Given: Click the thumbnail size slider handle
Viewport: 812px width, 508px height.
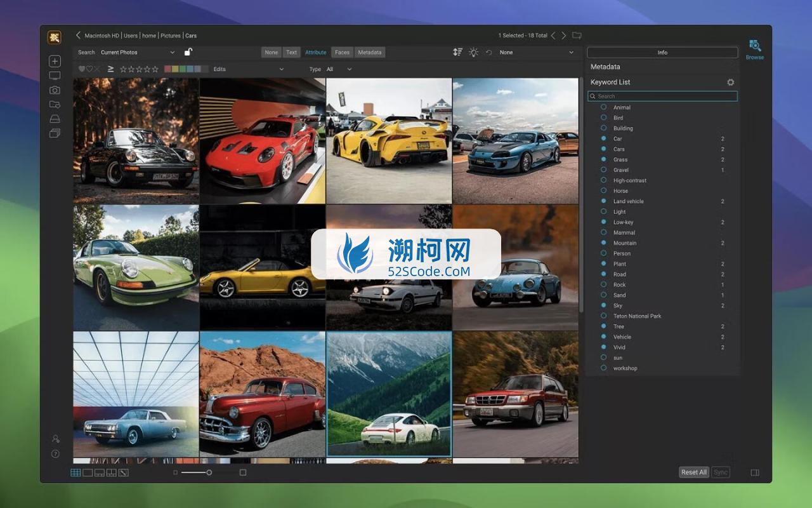Looking at the screenshot, I should (x=209, y=472).
